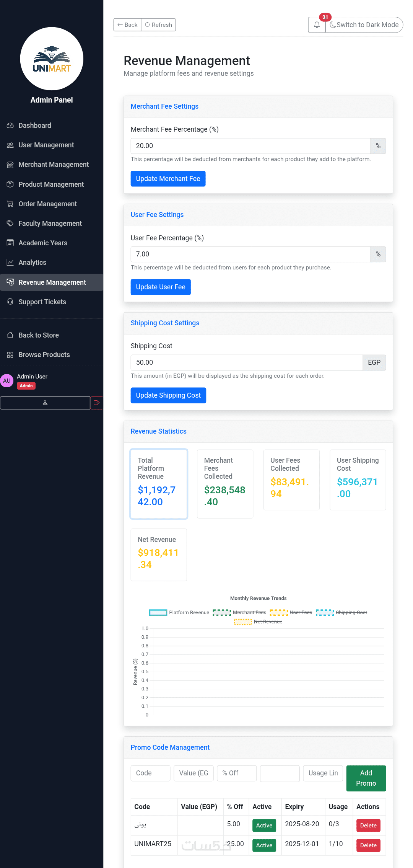Select the Total Platform Revenue card

tap(159, 484)
